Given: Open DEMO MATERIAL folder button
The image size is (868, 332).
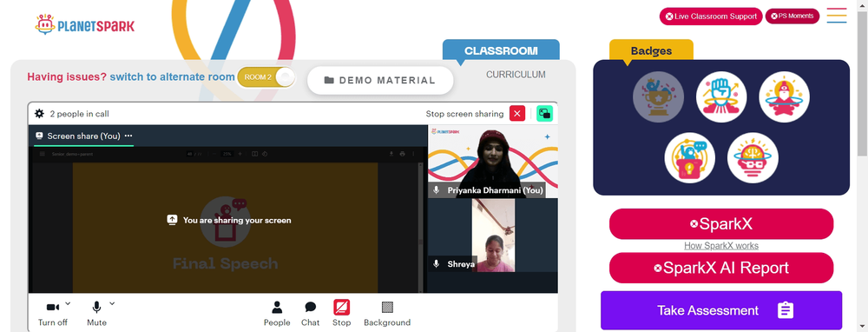Looking at the screenshot, I should [380, 80].
